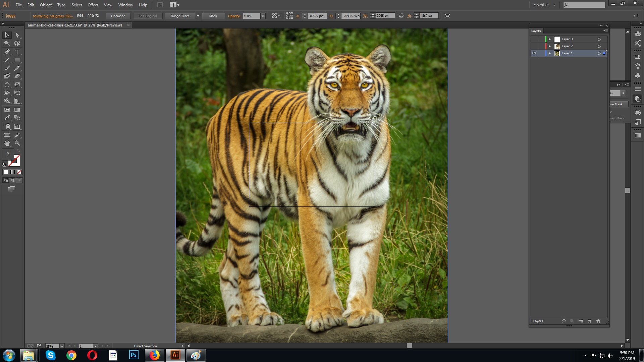Select the Magic Wand tool
The width and height of the screenshot is (644, 362).
point(7,43)
